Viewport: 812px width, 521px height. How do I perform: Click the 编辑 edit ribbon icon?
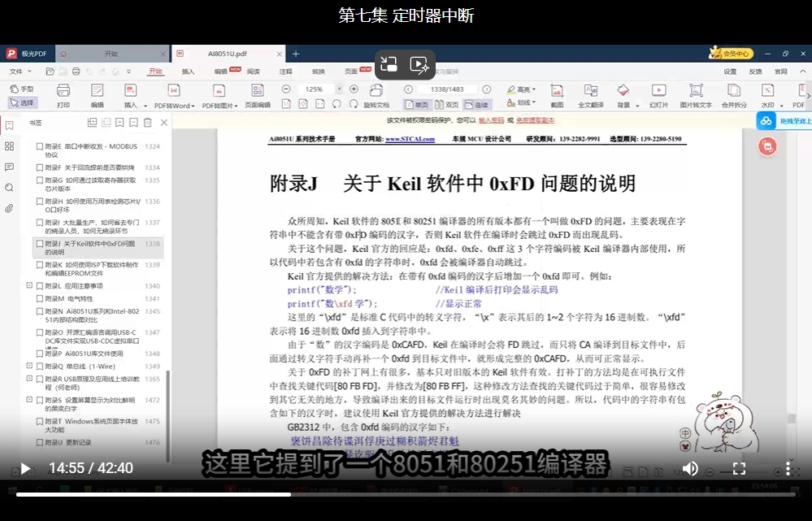tap(97, 96)
